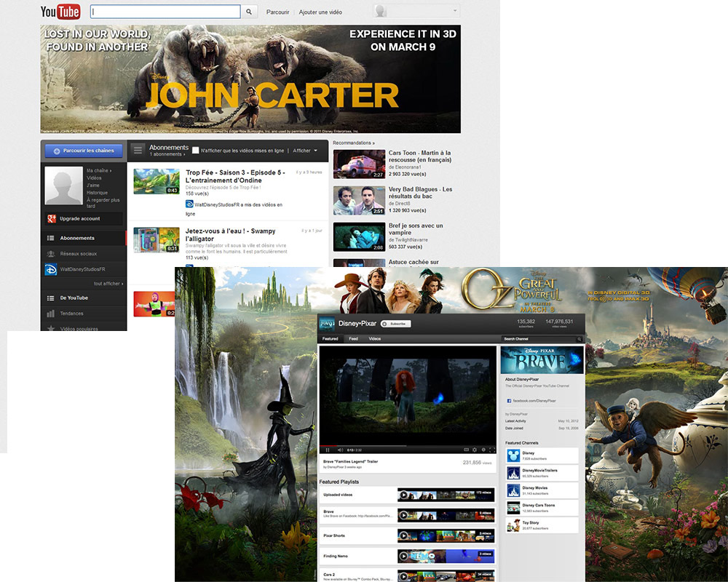Screen dimensions: 728x582
Task: Pause the Brave trailer video
Action: click(x=328, y=450)
